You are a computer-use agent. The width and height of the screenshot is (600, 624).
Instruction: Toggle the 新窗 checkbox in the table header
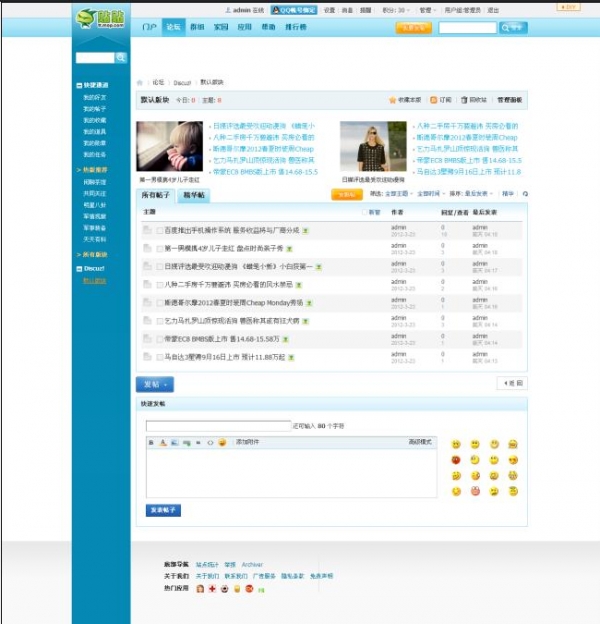click(364, 212)
